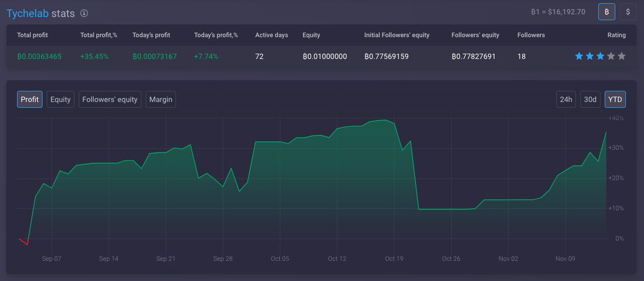Show the Margin chart tab
The image size is (644, 281).
pos(161,99)
